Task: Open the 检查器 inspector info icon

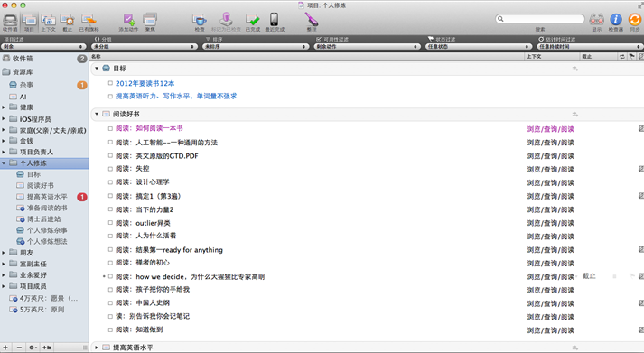Action: [616, 19]
